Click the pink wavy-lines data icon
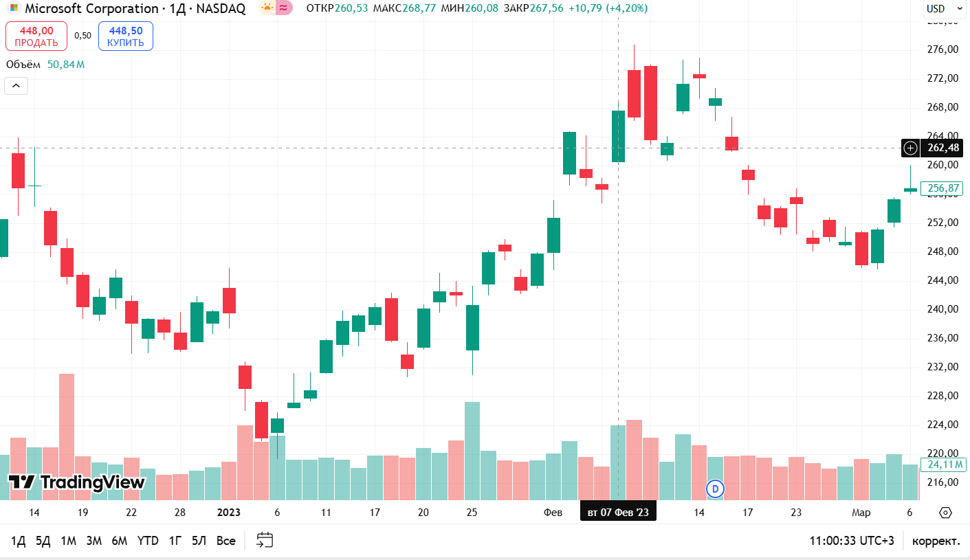970x560 pixels. click(284, 8)
